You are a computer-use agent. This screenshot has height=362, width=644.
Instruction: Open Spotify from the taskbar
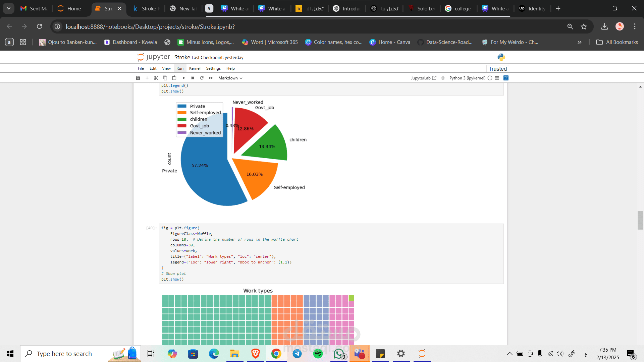click(318, 354)
